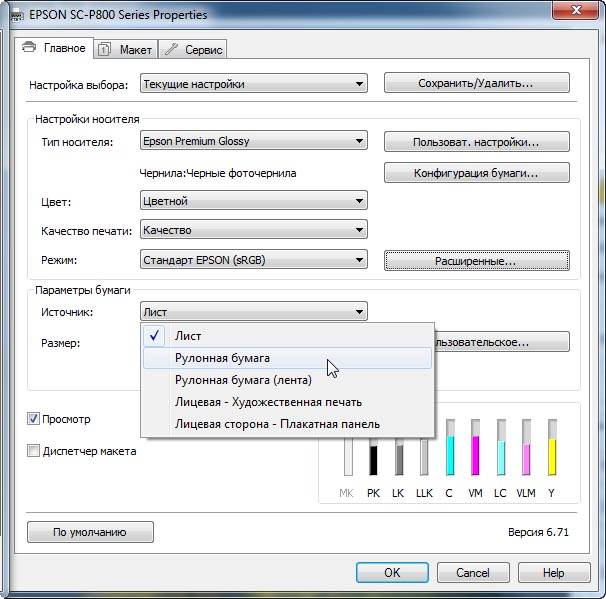Screen dimensions: 606x599
Task: Close the Properties dialog window
Action: click(576, 10)
